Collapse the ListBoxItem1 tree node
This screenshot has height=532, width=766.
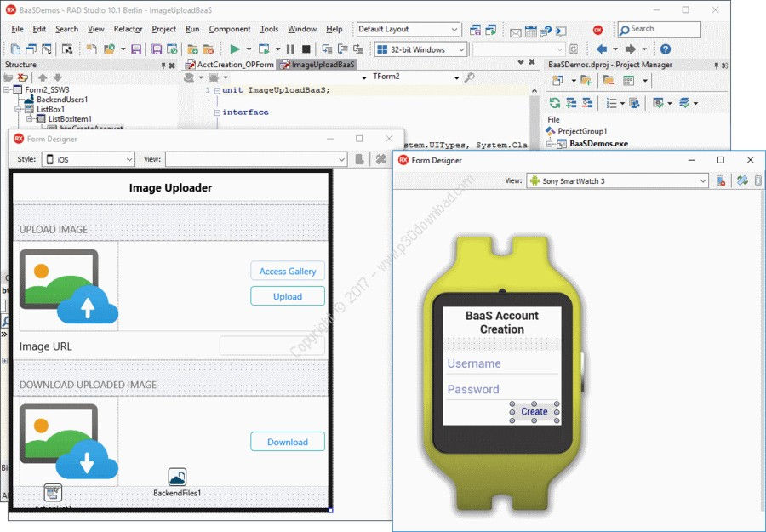pos(30,118)
